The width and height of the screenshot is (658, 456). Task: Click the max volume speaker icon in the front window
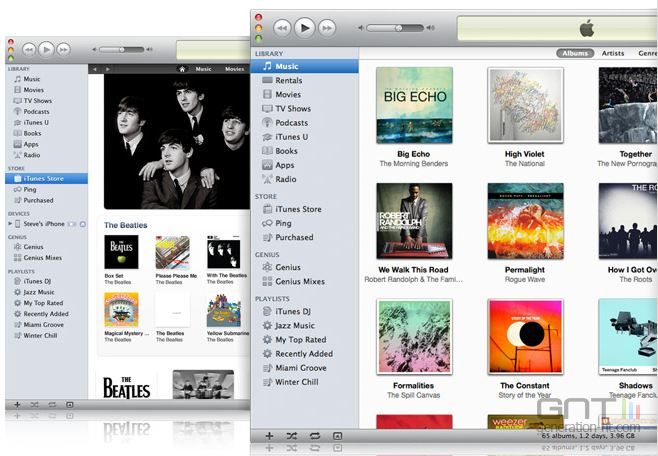pyautogui.click(x=431, y=28)
